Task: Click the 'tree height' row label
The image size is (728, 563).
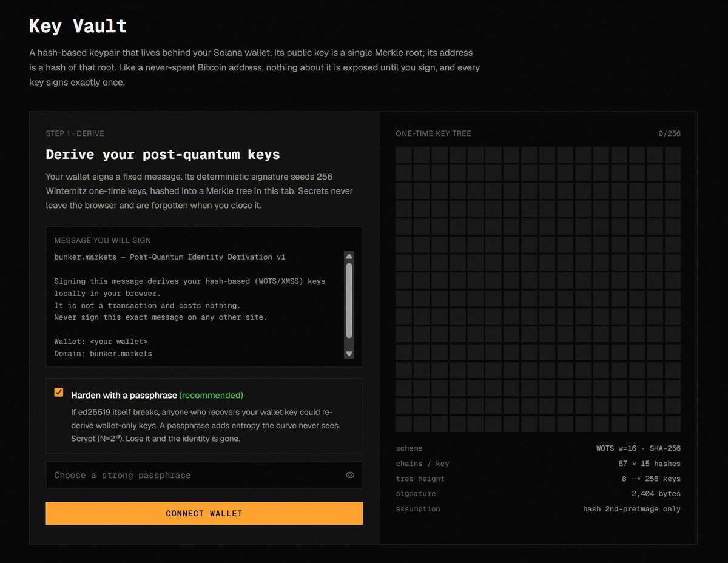Action: coord(420,479)
